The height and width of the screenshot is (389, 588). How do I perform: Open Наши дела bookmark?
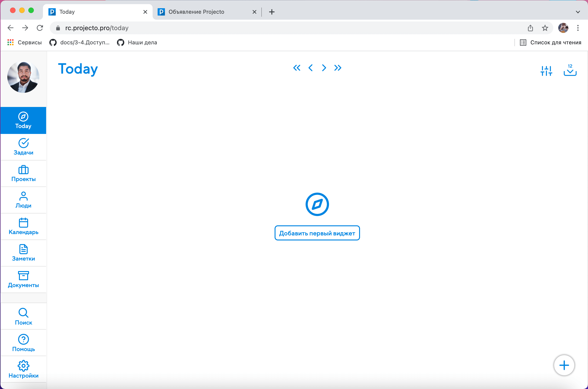pyautogui.click(x=137, y=43)
